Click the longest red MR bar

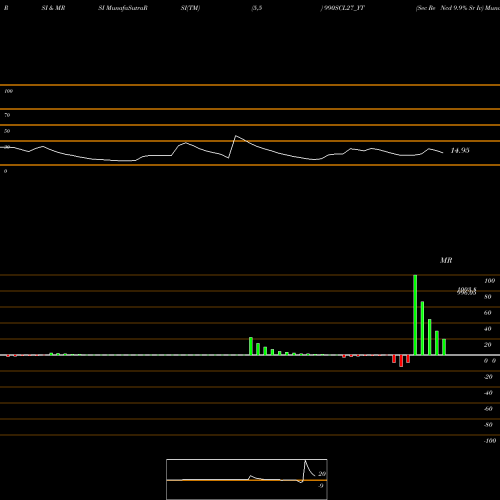point(401,361)
